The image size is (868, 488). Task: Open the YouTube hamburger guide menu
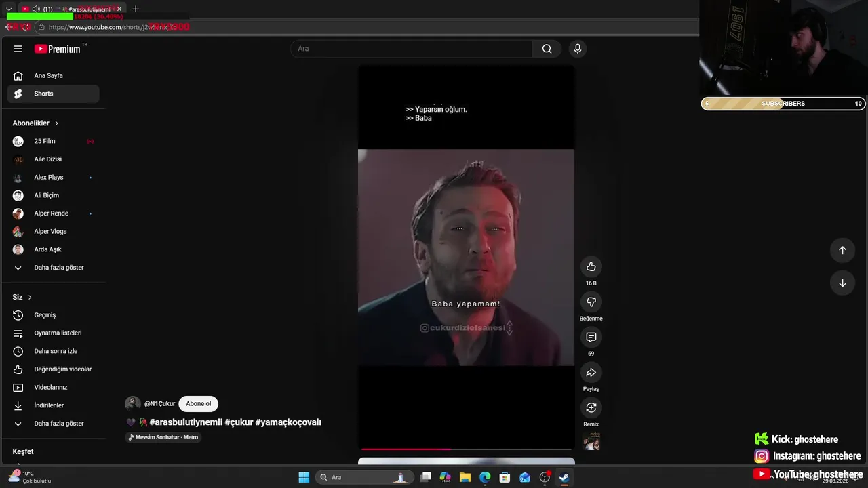click(x=18, y=49)
